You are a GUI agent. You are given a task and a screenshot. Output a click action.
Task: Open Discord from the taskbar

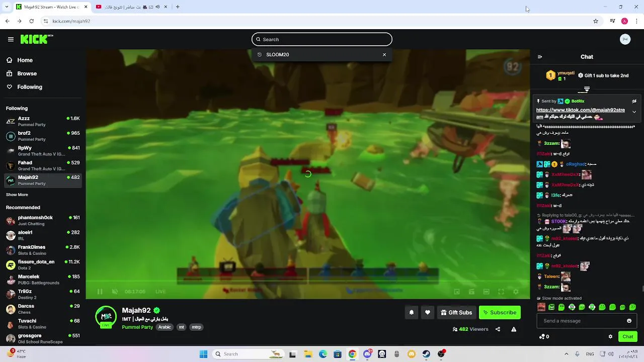point(368,354)
